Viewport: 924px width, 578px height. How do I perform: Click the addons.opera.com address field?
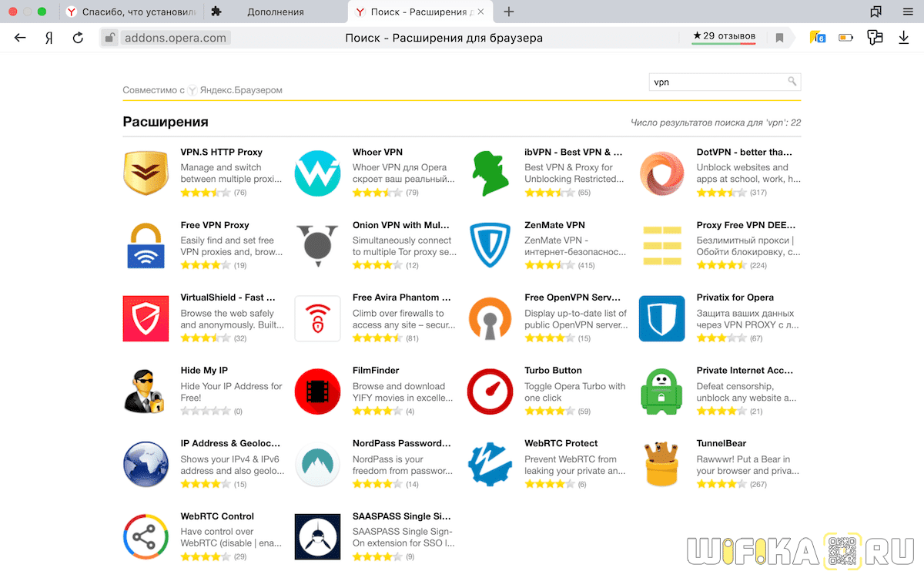pyautogui.click(x=176, y=37)
